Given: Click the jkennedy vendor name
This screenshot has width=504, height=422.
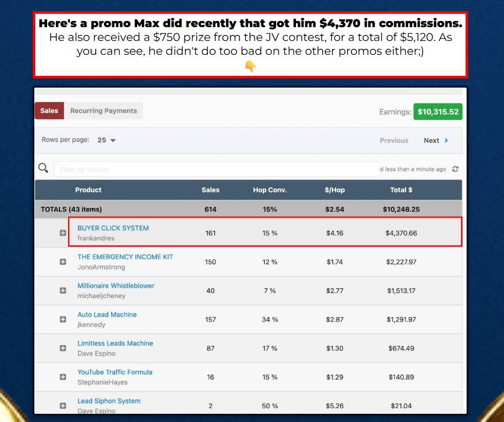Looking at the screenshot, I should (x=91, y=325).
